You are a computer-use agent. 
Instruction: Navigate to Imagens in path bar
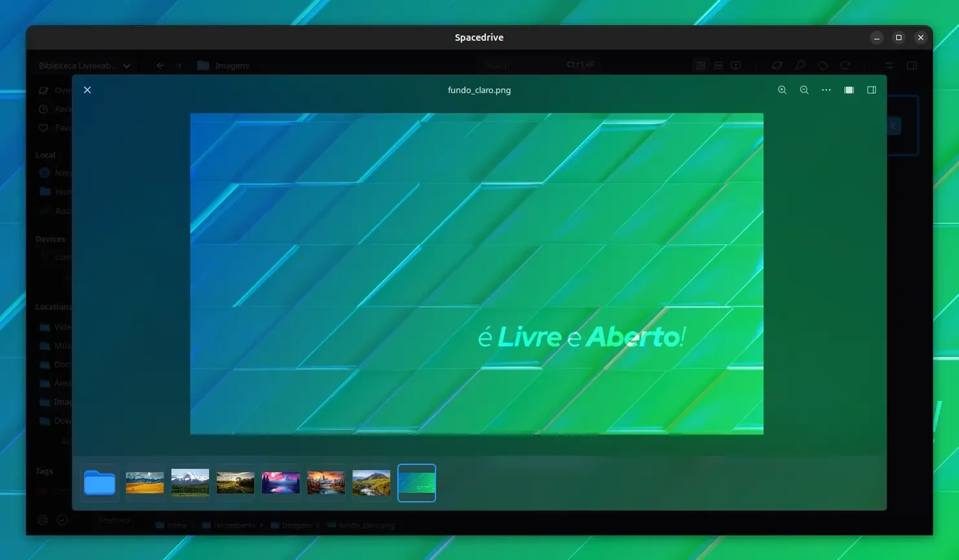pos(291,525)
